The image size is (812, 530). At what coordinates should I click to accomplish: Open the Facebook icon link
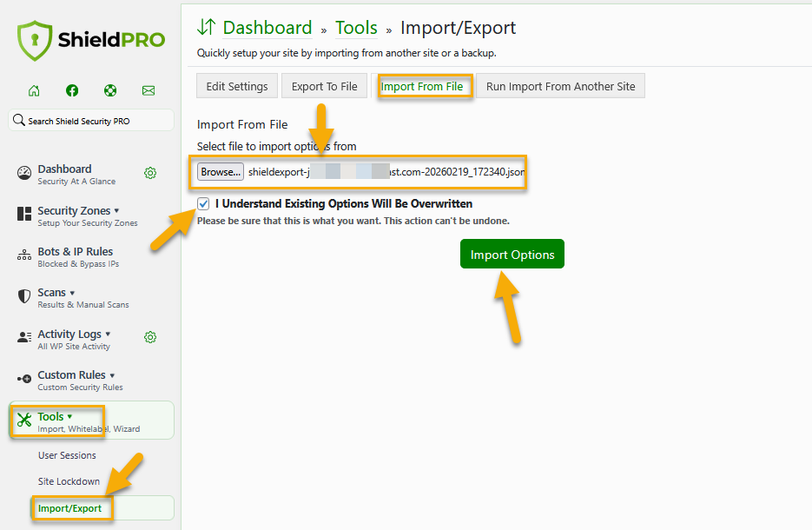click(72, 90)
